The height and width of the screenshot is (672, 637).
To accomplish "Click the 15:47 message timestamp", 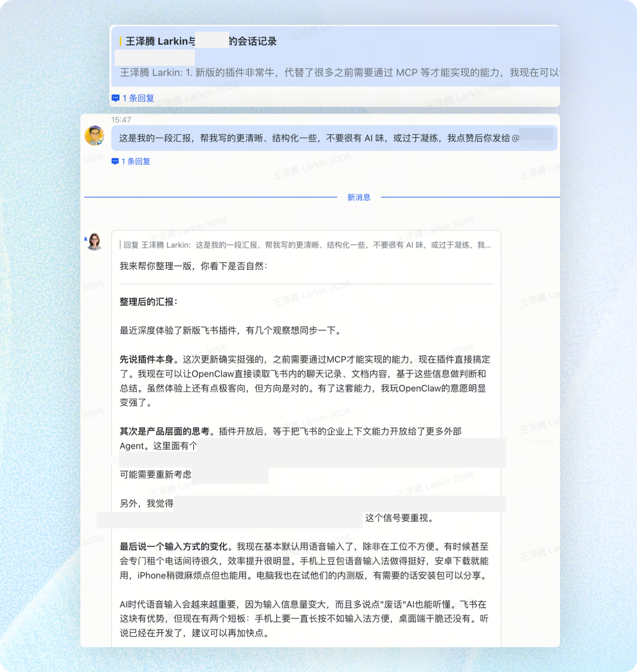I will 121,120.
